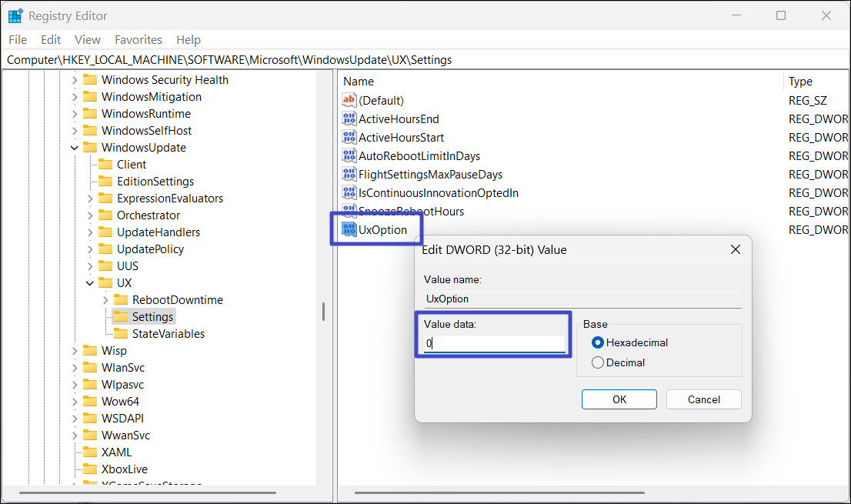The height and width of the screenshot is (504, 851).
Task: Click the IsContinuousInnovationOptedIn DWORD icon
Action: [x=349, y=192]
